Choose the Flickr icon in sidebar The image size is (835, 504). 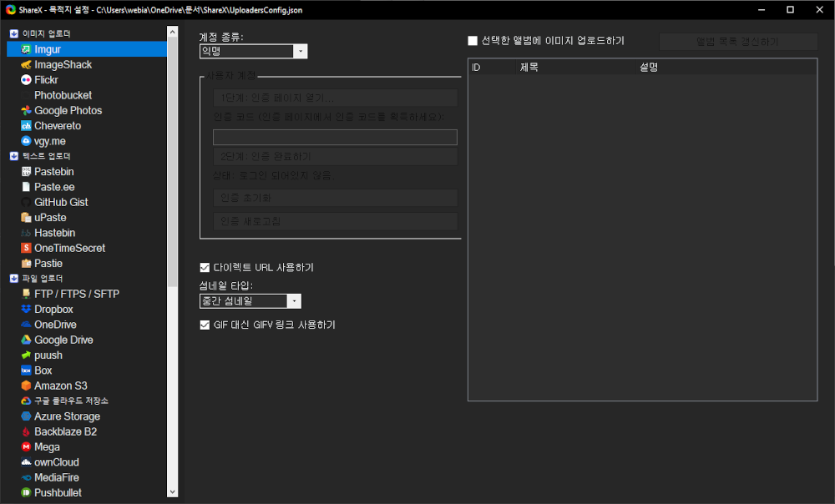[26, 80]
